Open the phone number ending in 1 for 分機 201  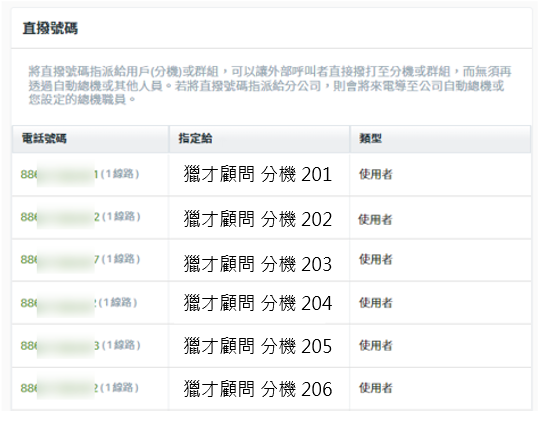click(80, 174)
